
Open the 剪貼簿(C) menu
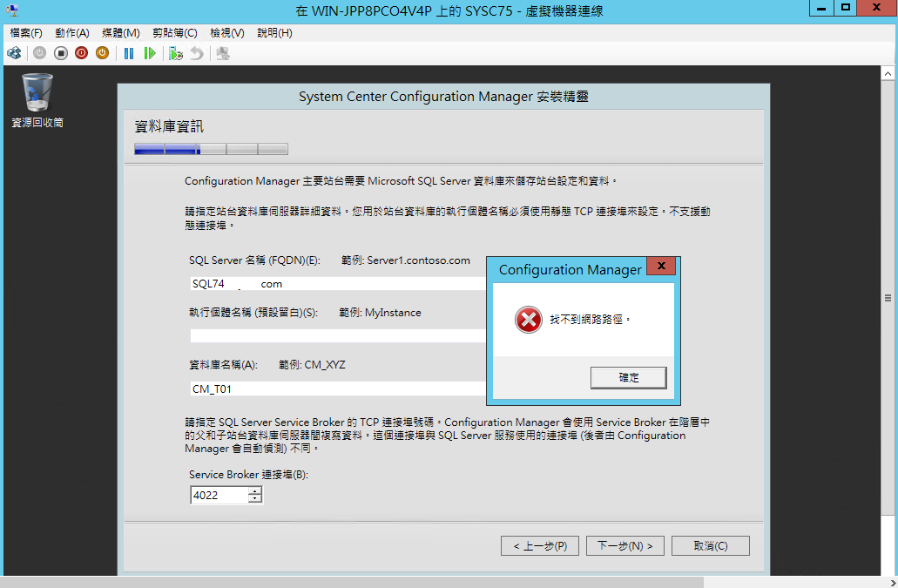coord(175,32)
